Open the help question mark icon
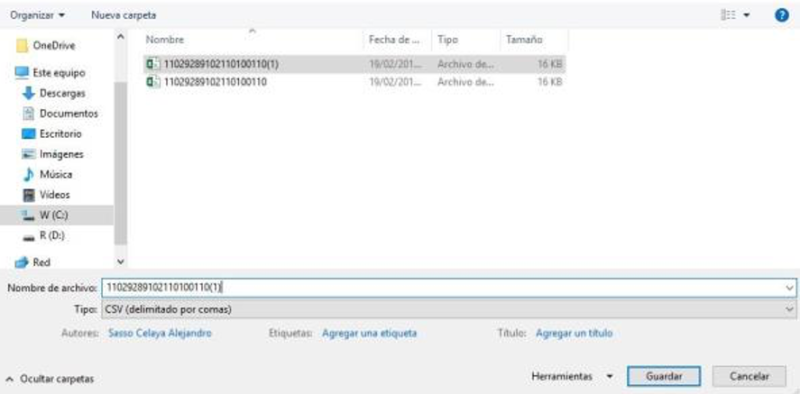Viewport: 800px width, 394px height. tap(781, 15)
